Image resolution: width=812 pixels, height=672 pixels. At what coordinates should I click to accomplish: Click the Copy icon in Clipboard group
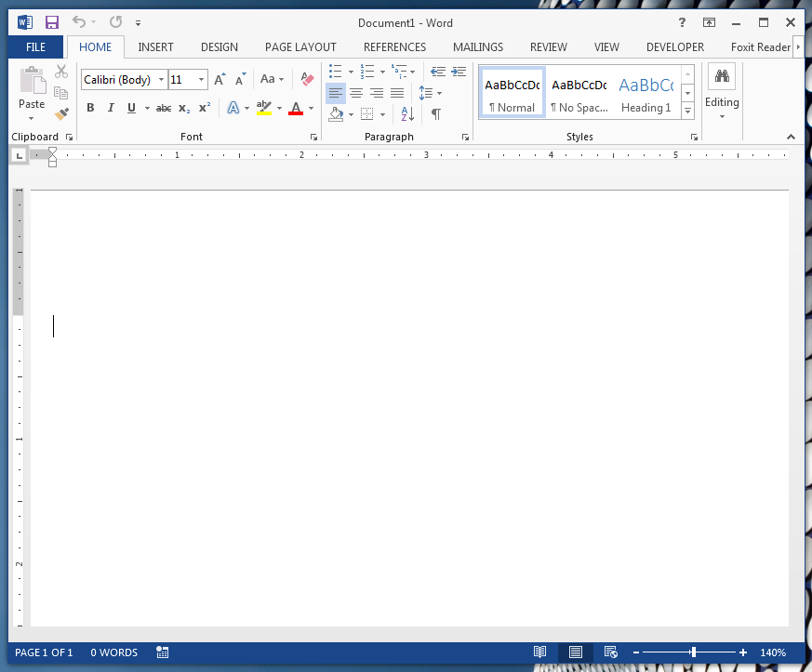tap(61, 93)
